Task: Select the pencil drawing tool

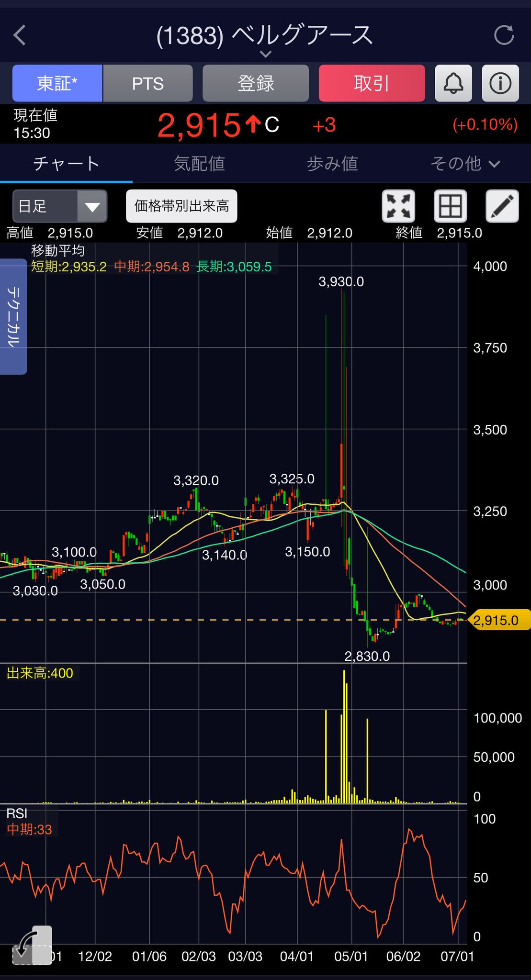Action: coord(502,206)
